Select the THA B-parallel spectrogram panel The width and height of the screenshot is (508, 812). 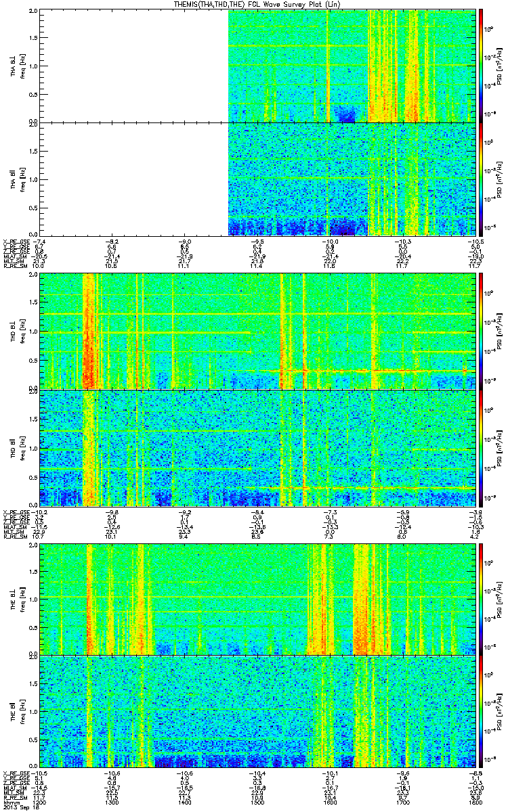click(256, 179)
